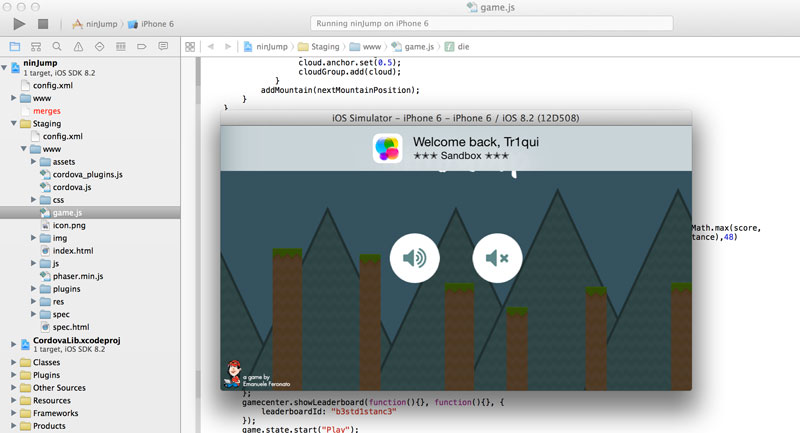Open the breakpoint navigator icon
The width and height of the screenshot is (800, 433).
[143, 46]
